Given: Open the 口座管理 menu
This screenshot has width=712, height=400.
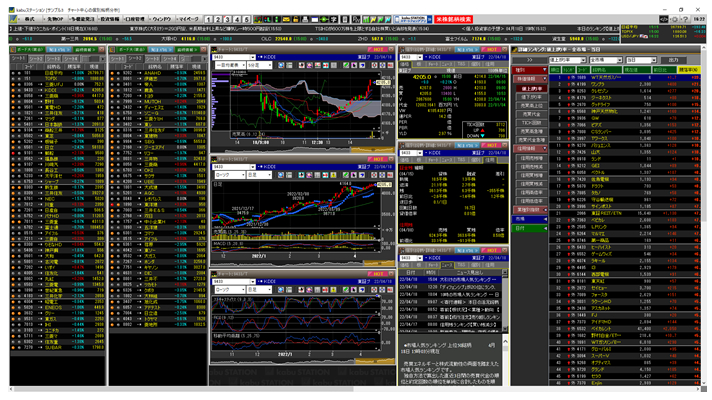Looking at the screenshot, I should pos(135,19).
